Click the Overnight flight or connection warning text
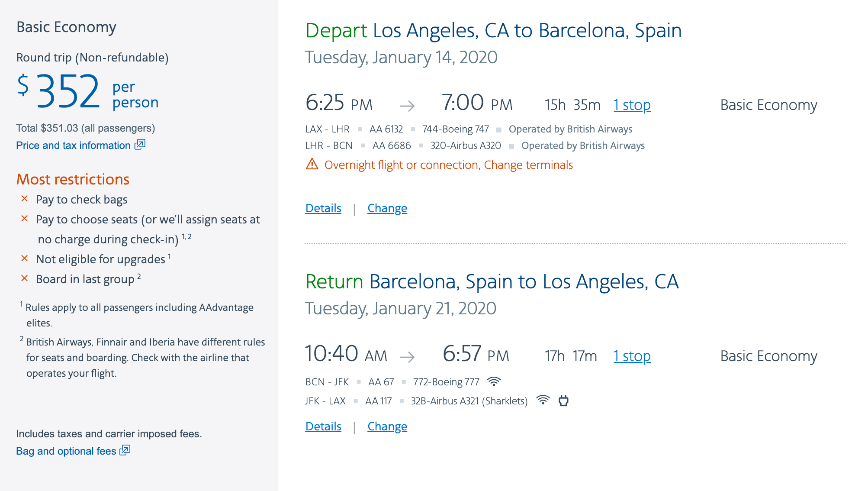Image resolution: width=868 pixels, height=491 pixels. point(448,165)
